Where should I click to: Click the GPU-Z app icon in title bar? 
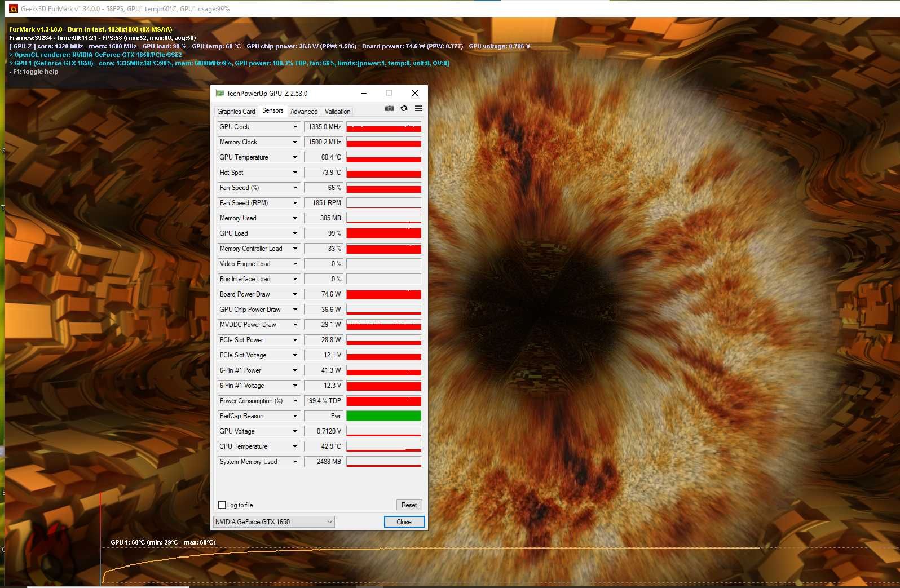point(220,94)
